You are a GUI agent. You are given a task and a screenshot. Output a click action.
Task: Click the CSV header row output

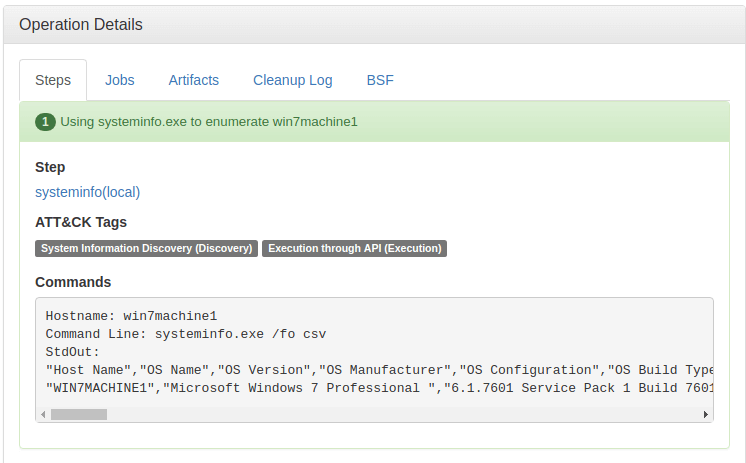coord(379,370)
